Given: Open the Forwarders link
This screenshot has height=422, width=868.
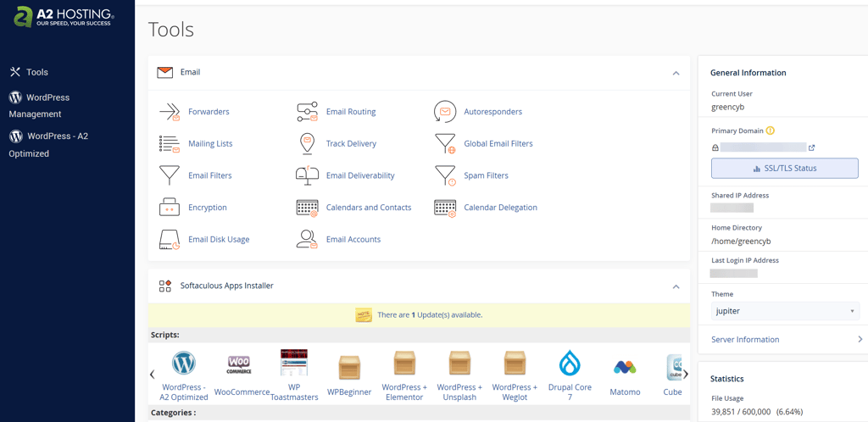Looking at the screenshot, I should click(209, 112).
